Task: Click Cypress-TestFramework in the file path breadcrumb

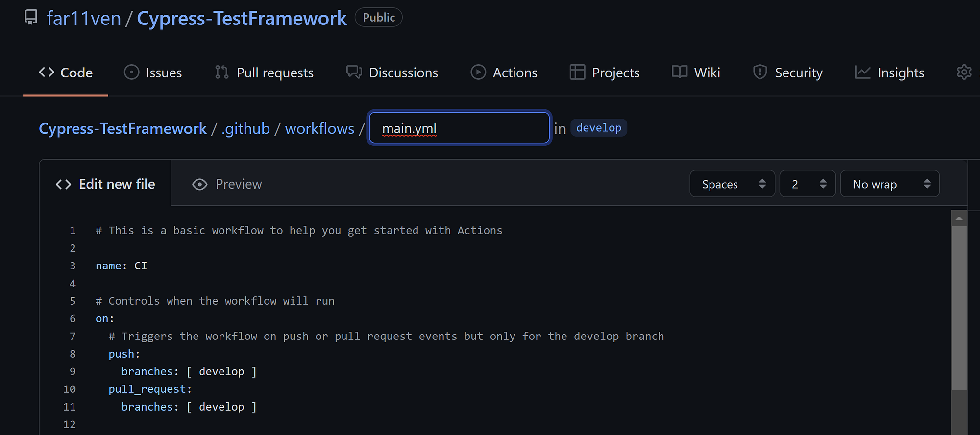Action: (122, 128)
